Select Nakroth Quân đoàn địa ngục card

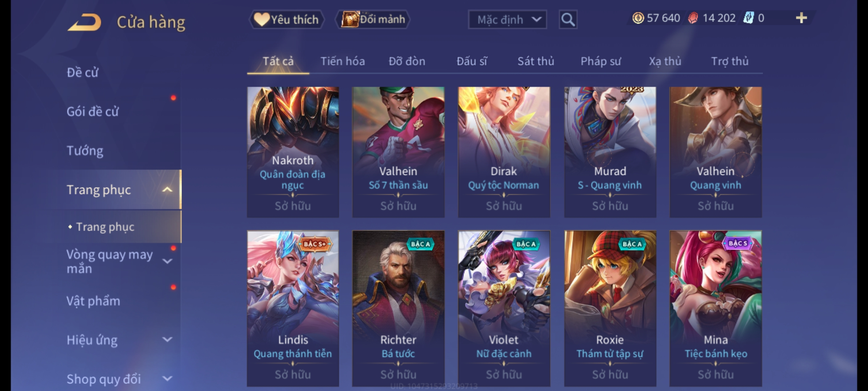(293, 152)
